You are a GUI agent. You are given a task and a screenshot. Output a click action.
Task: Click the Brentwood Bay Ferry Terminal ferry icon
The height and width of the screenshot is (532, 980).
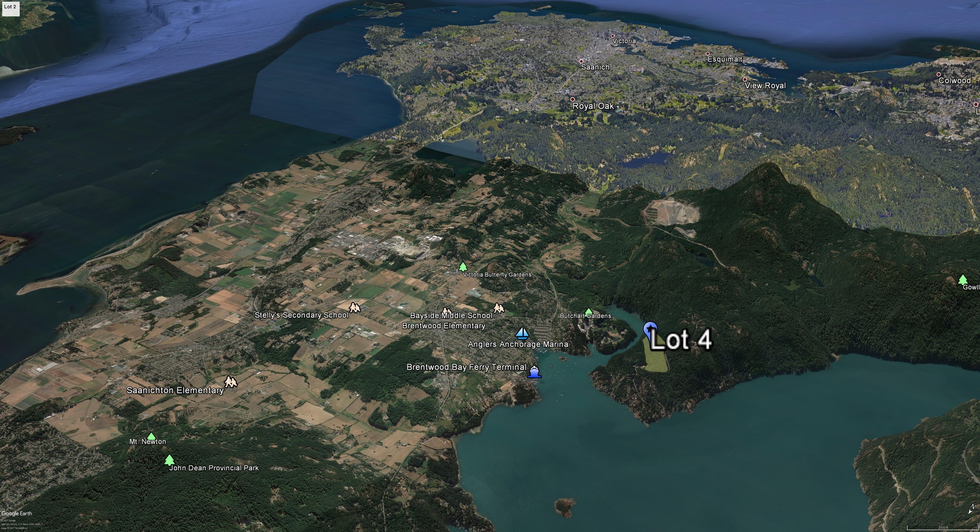(534, 372)
